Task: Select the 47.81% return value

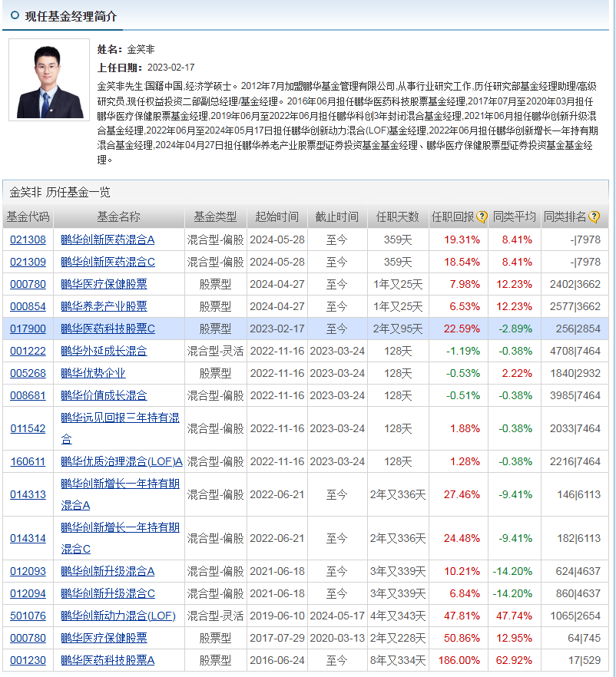Action: click(462, 616)
